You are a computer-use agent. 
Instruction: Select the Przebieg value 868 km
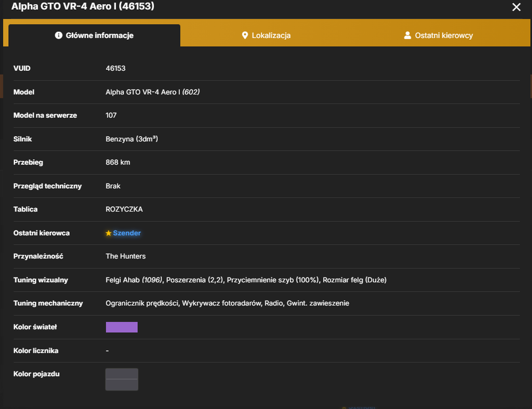[x=118, y=163]
